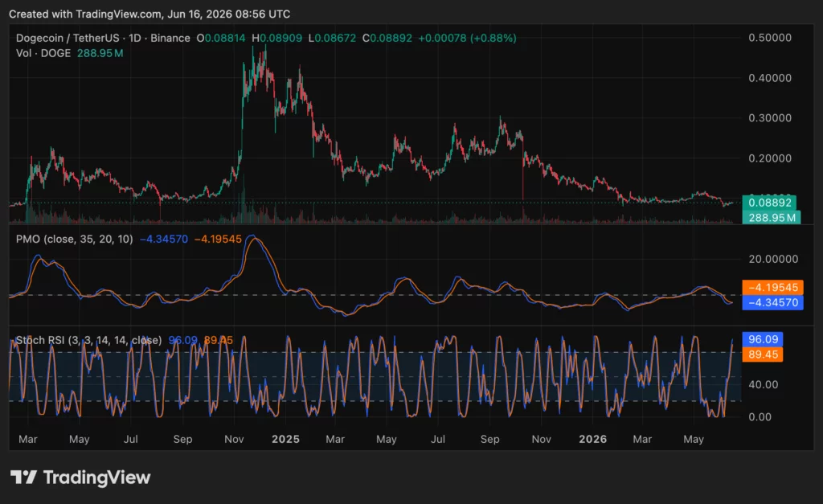Select the 'Dogecoin / TetherUS · 1D · Binance' title

[x=103, y=39]
